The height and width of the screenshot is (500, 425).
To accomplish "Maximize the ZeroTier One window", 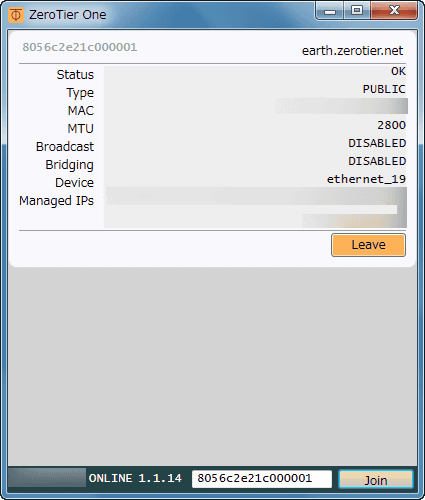I will [x=357, y=11].
